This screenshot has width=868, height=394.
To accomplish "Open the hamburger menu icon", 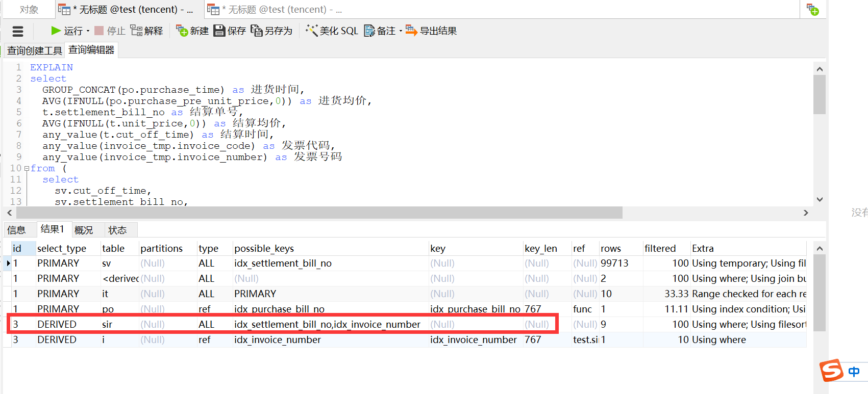I will 18,31.
